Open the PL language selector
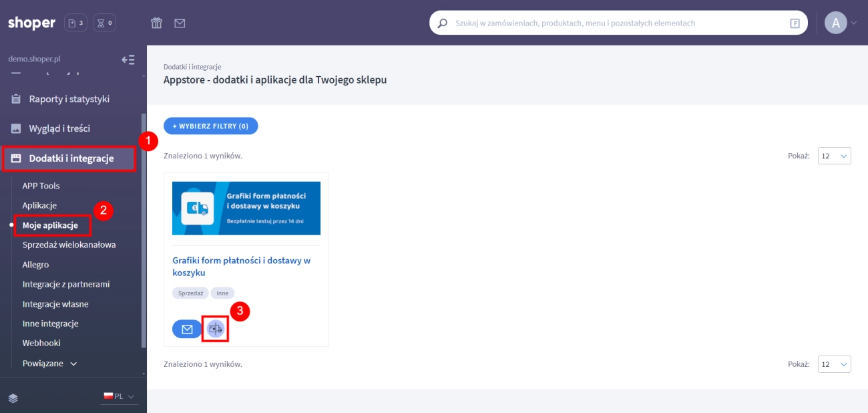Screen dimensions: 868x413 tap(119, 396)
